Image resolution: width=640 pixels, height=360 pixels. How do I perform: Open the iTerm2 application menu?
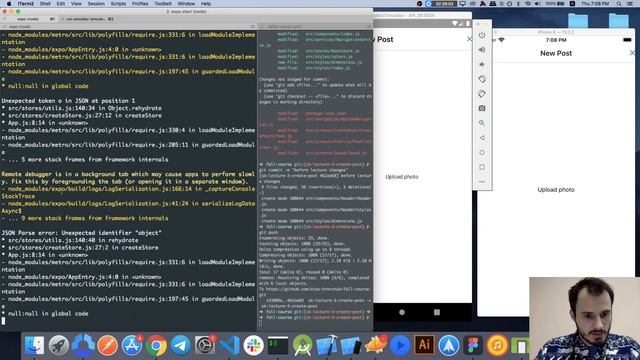[x=26, y=4]
